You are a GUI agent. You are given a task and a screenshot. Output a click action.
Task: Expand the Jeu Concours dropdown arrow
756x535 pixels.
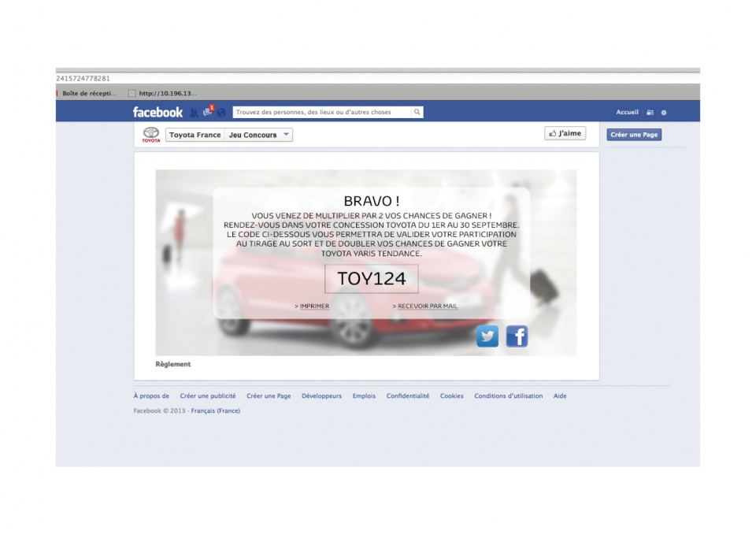(285, 135)
